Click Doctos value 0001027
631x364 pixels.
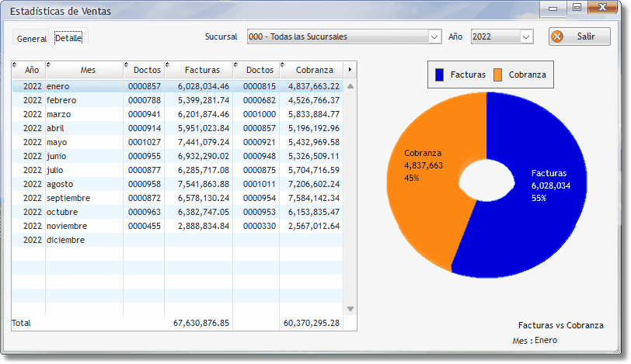(x=145, y=142)
